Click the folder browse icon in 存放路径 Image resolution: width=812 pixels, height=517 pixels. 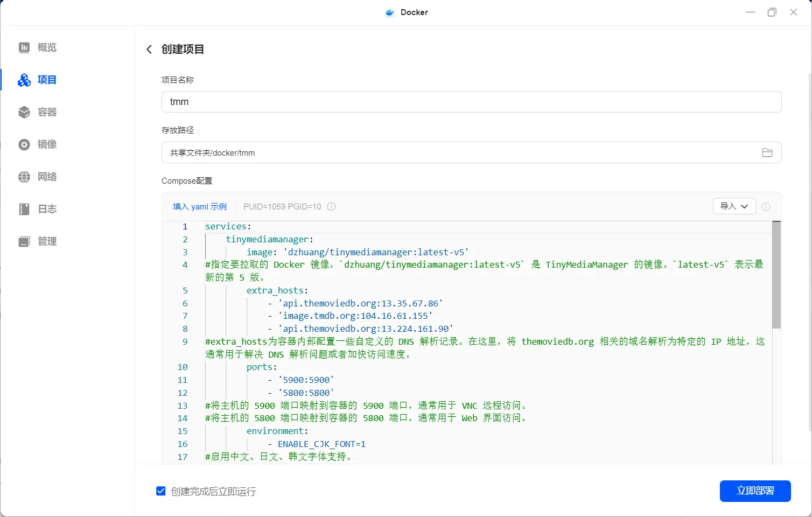(767, 152)
